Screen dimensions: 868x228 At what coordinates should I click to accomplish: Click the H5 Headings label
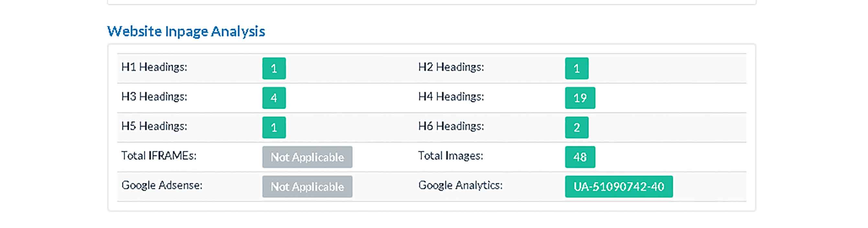pos(154,126)
